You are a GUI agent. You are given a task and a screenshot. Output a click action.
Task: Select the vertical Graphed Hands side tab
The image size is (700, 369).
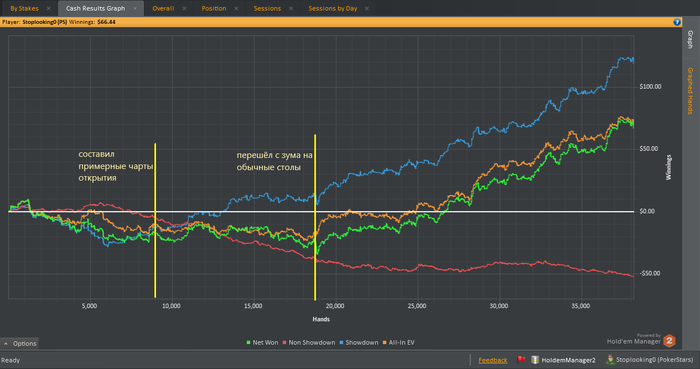[x=690, y=91]
